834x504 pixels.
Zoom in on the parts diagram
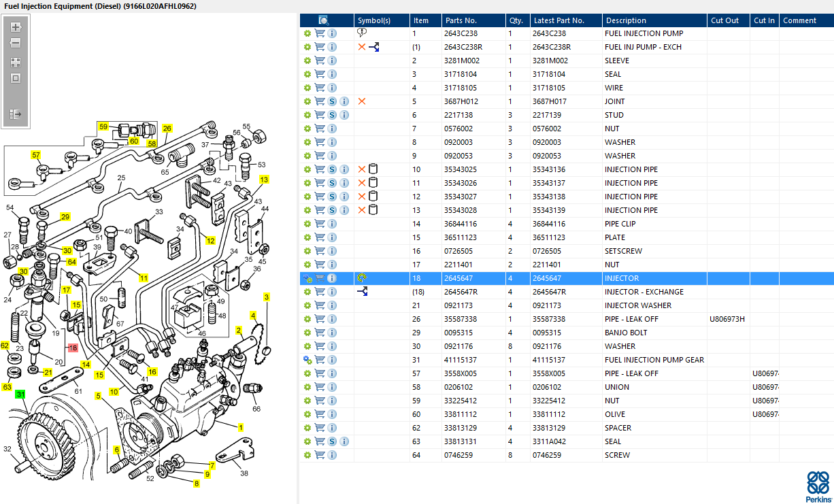pos(16,28)
